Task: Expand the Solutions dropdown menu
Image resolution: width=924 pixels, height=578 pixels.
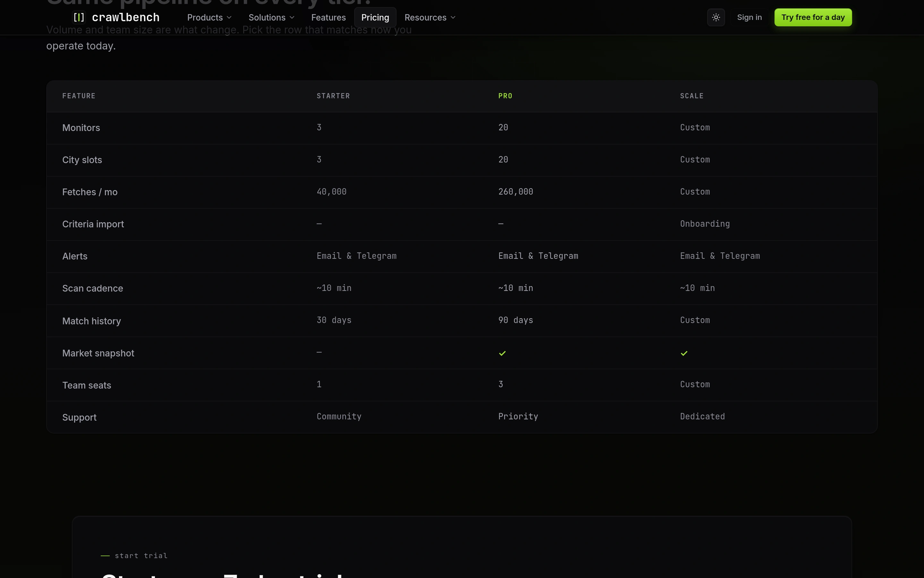Action: click(271, 17)
